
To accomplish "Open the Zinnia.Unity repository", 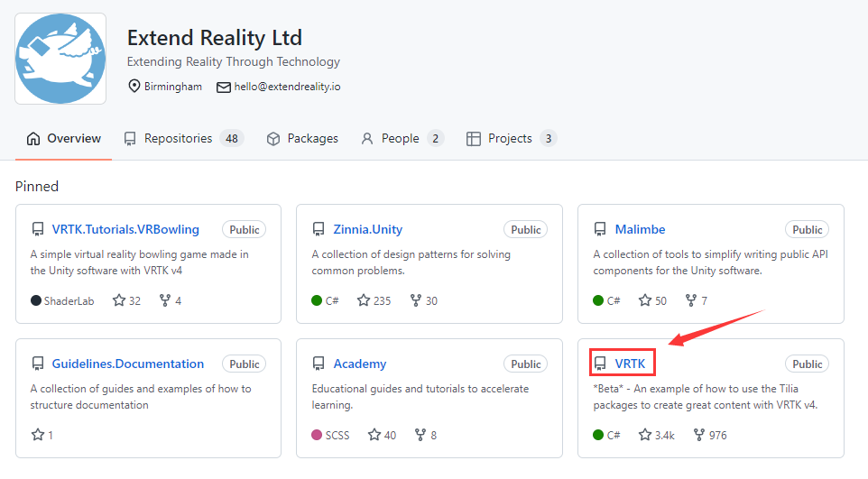I will 367,229.
